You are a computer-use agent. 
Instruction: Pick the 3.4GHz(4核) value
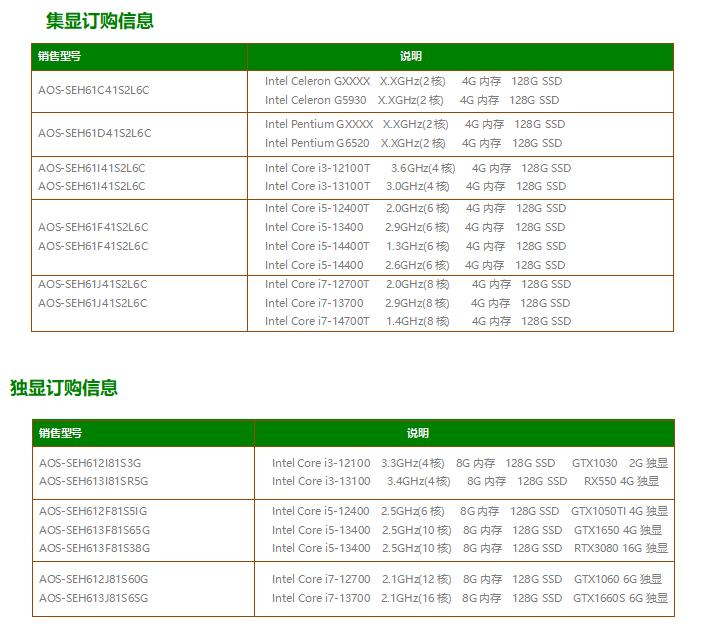tap(419, 481)
